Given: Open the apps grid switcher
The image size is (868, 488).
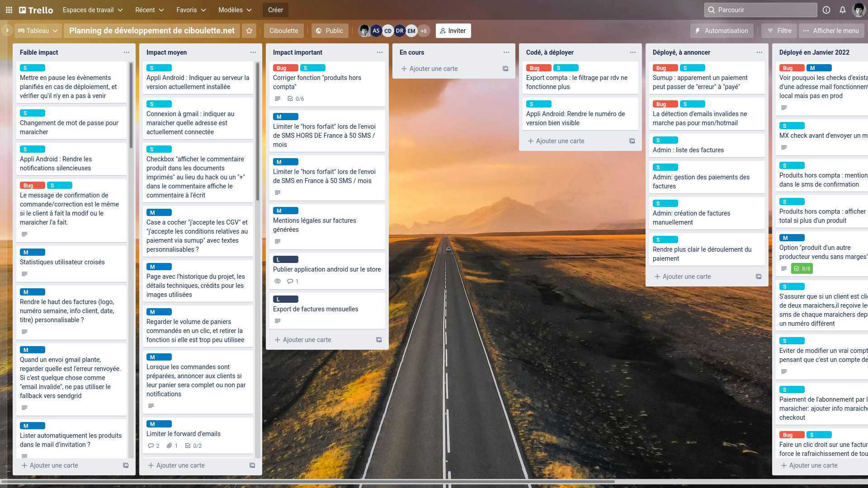Looking at the screenshot, I should [x=9, y=10].
